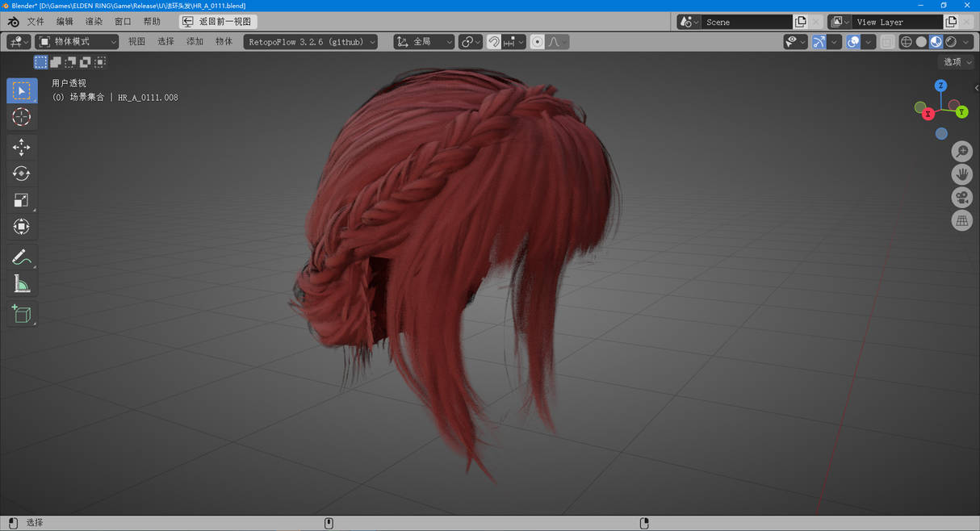Toggle the camera view button
Image resolution: width=980 pixels, height=531 pixels.
(x=961, y=198)
